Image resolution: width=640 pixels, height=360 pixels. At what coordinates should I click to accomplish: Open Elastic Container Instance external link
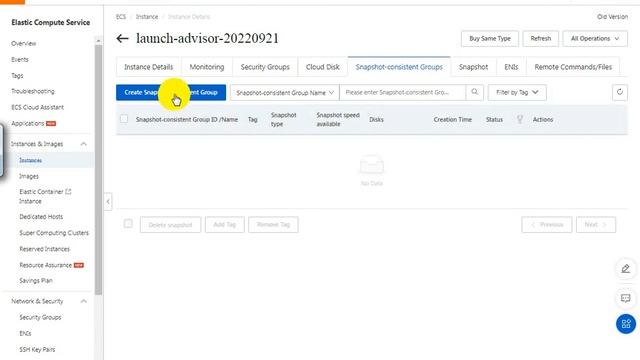tap(45, 196)
